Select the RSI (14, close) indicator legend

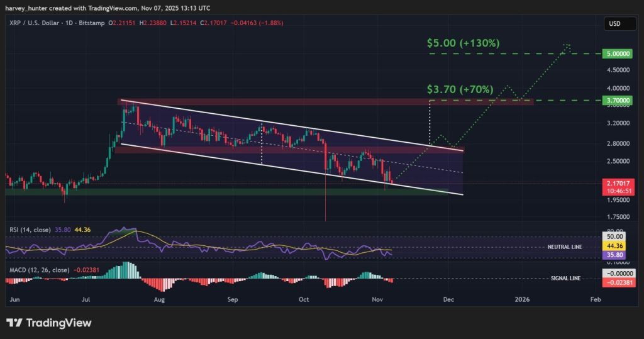[x=31, y=230]
